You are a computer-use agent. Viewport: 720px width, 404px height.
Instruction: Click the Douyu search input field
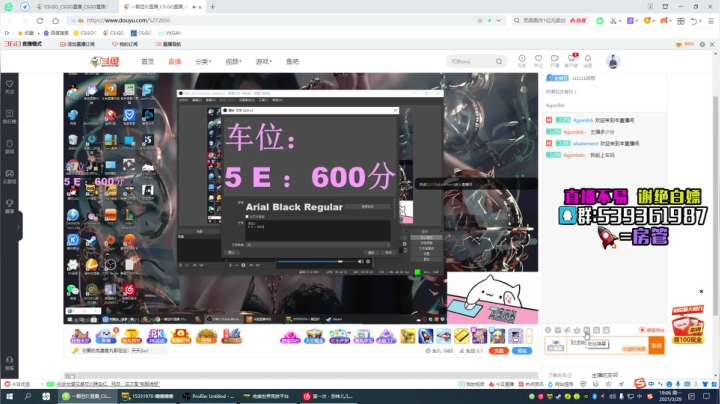click(x=471, y=62)
